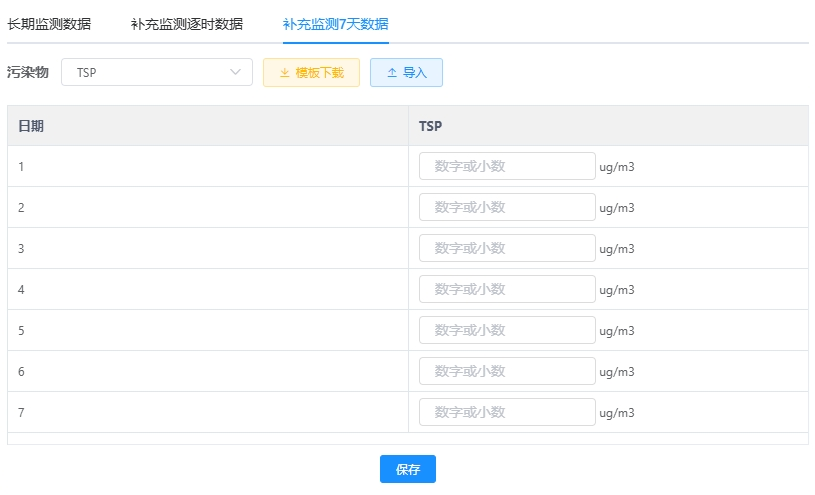The height and width of the screenshot is (495, 815).
Task: Focus the TSP input for day 4
Action: [507, 289]
